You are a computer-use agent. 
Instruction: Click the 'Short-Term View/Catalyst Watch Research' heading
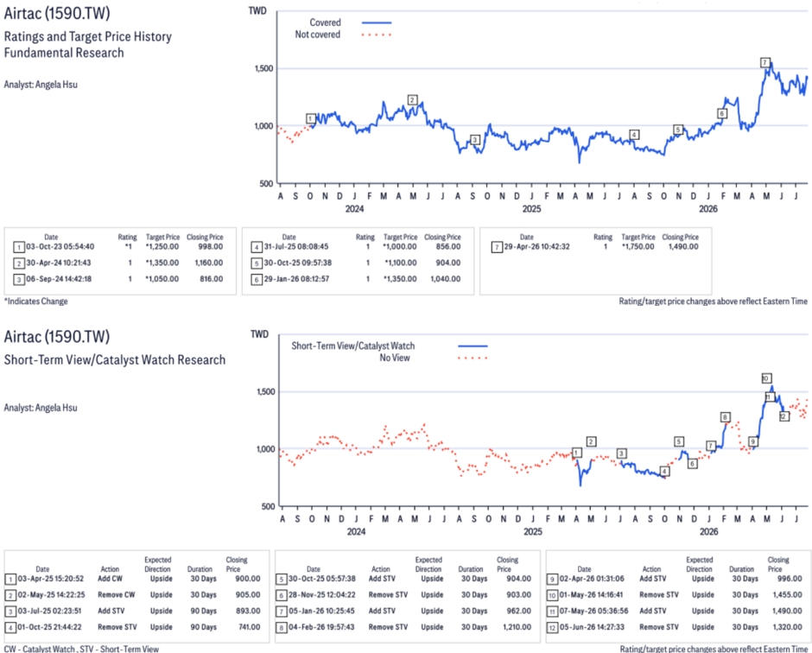(x=115, y=360)
